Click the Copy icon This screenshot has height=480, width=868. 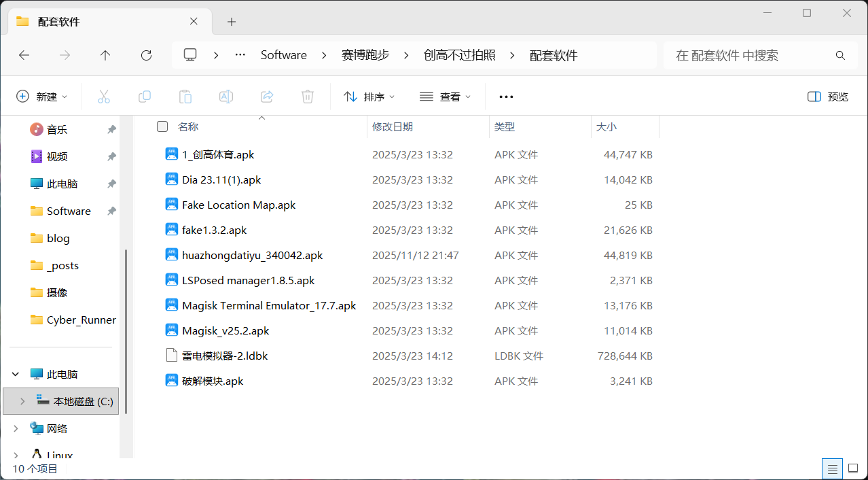tap(144, 97)
